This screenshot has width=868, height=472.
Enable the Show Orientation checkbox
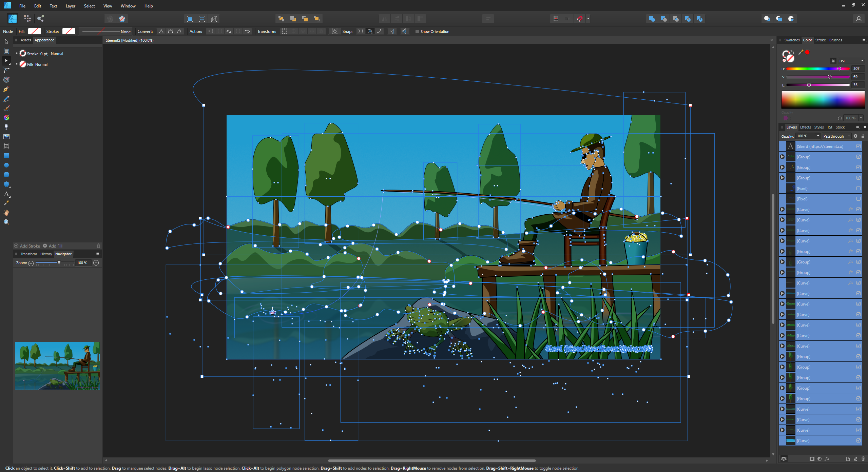(x=417, y=32)
